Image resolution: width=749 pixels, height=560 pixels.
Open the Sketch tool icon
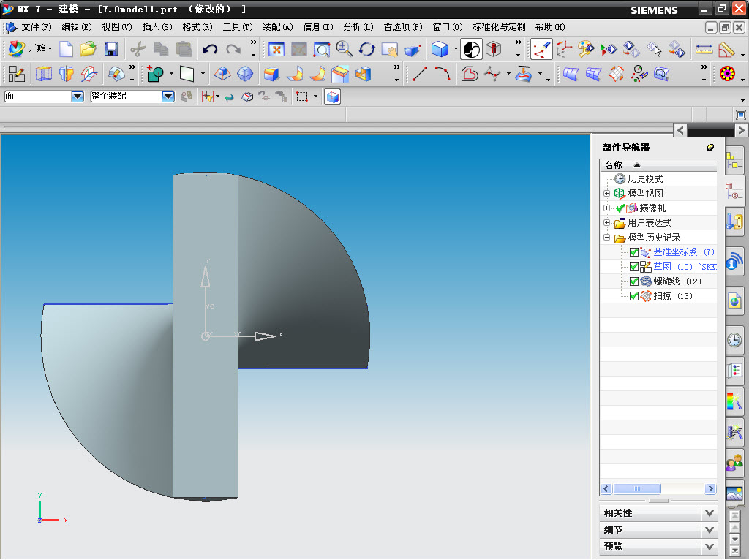[17, 74]
